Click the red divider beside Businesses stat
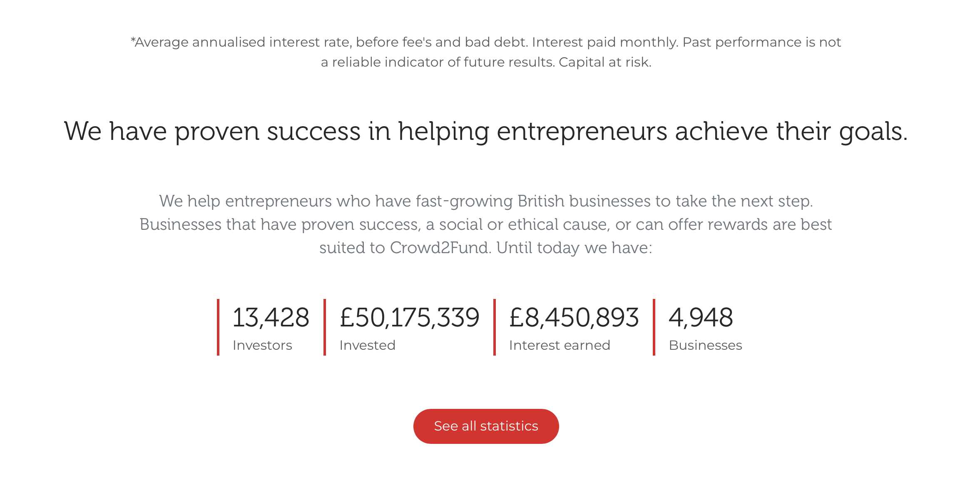The height and width of the screenshot is (478, 980). tap(654, 327)
